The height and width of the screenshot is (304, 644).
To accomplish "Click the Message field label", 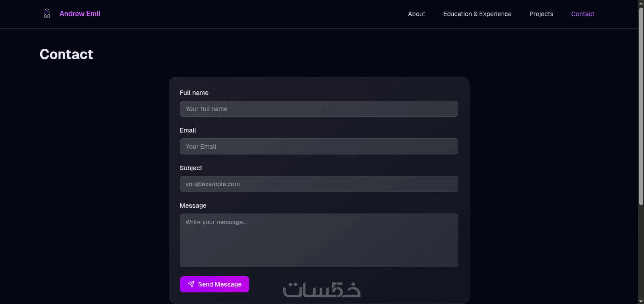I will point(193,206).
